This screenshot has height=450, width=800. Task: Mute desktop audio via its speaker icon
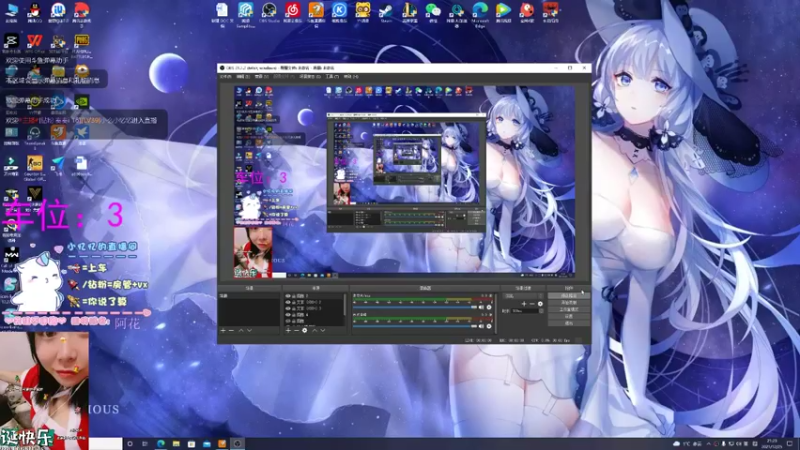(481, 307)
